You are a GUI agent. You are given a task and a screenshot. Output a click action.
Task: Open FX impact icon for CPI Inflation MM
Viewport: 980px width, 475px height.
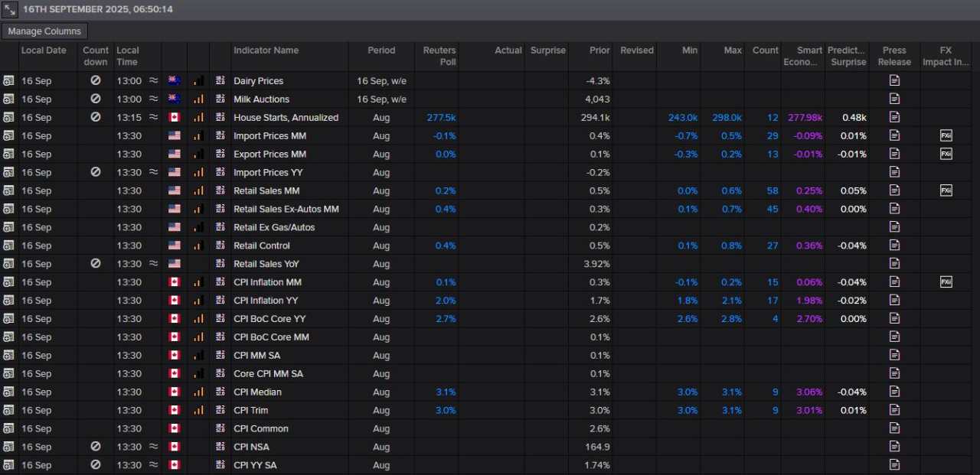pyautogui.click(x=946, y=282)
